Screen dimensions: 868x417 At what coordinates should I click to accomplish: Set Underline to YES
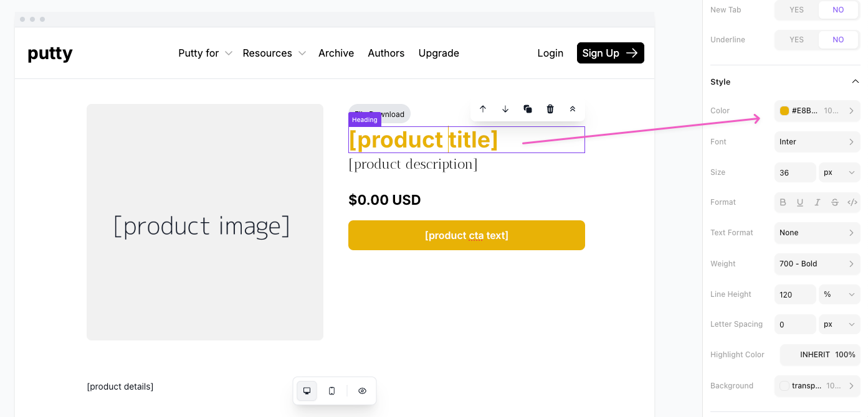796,40
